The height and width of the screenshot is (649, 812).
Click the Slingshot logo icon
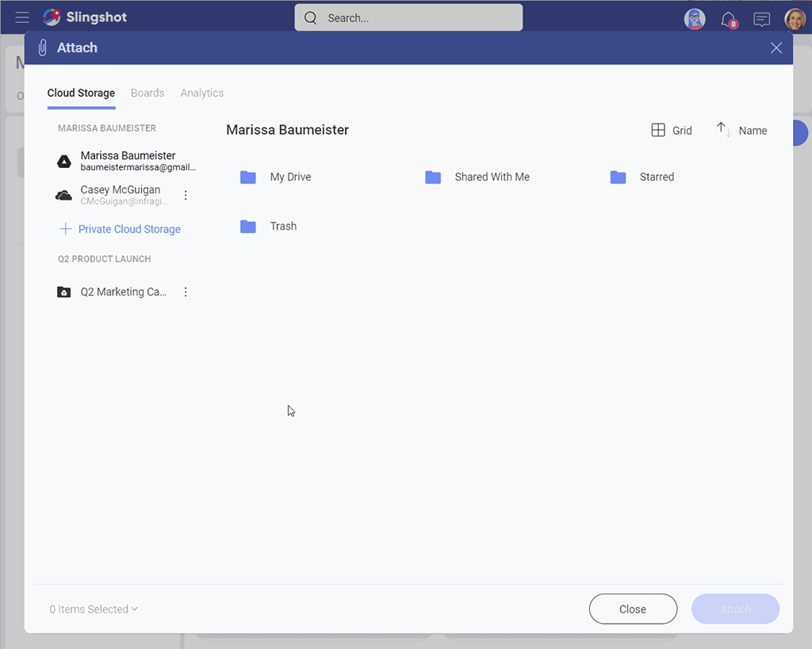click(52, 17)
